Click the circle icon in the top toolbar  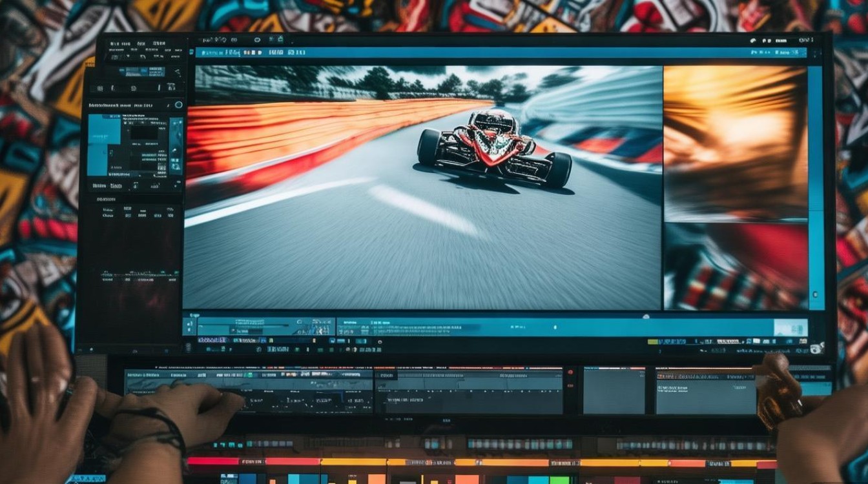coord(257,39)
